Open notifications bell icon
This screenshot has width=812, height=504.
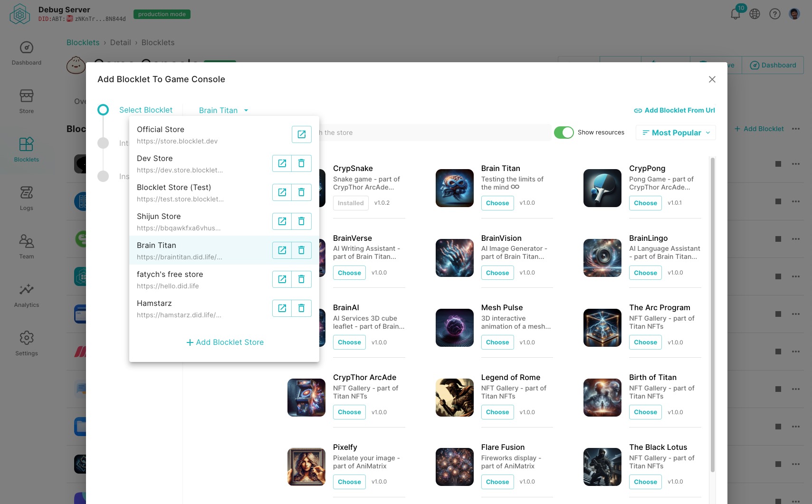[735, 14]
